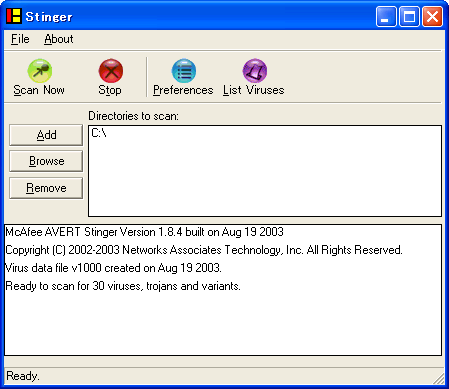This screenshot has height=389, width=449.
Task: Click the Remove button
Action: tap(46, 188)
